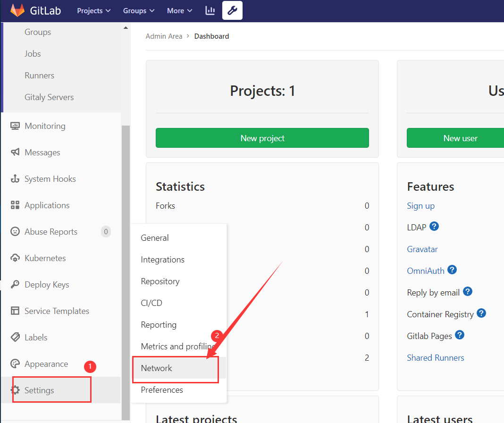Select Metrics and profiling in submenu
Viewport: 504px width, 423px height.
(x=178, y=347)
